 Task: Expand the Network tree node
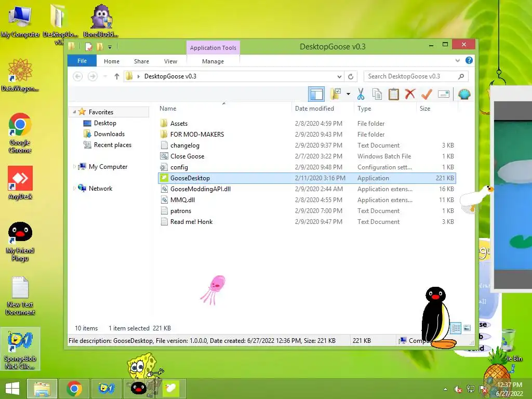[74, 188]
